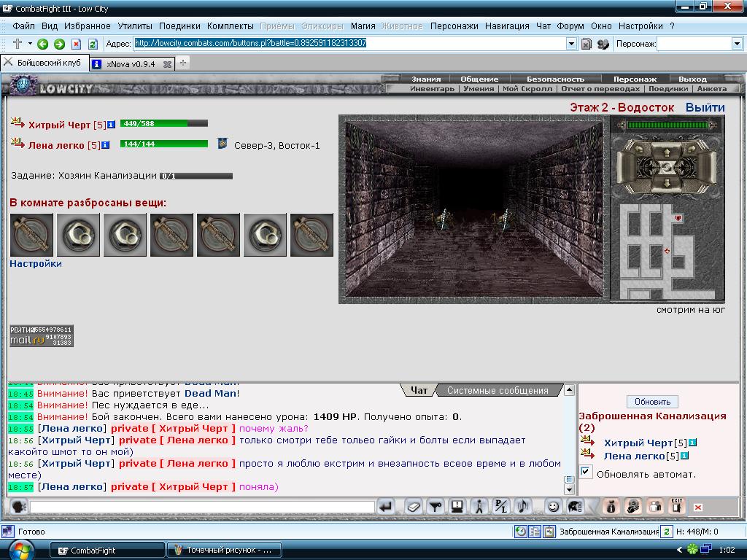Click the info icon next to Хитрый Черт
This screenshot has height=560, width=747.
(111, 125)
